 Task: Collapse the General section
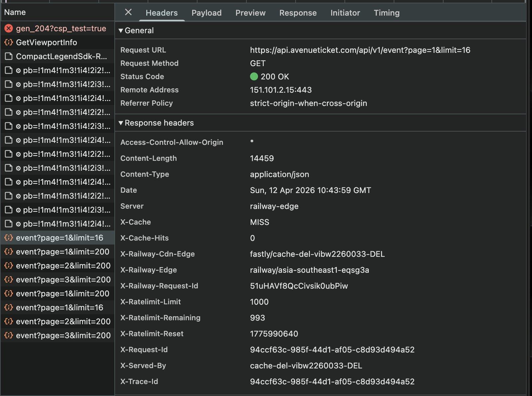121,31
